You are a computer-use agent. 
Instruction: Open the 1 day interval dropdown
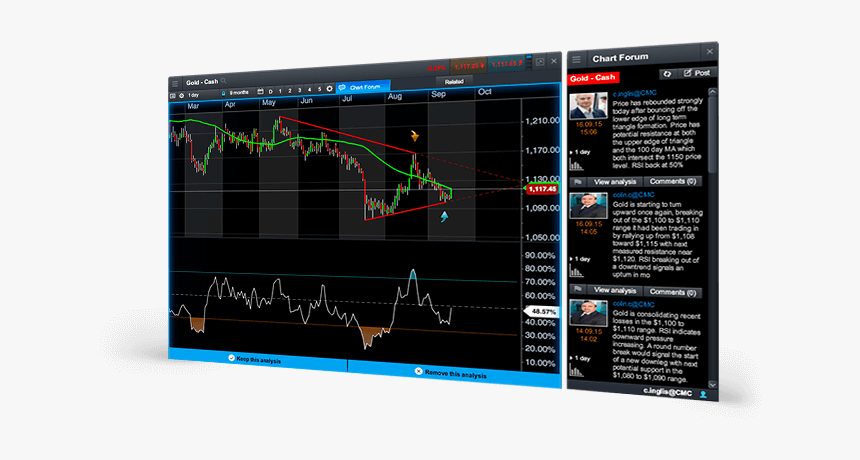(202, 95)
